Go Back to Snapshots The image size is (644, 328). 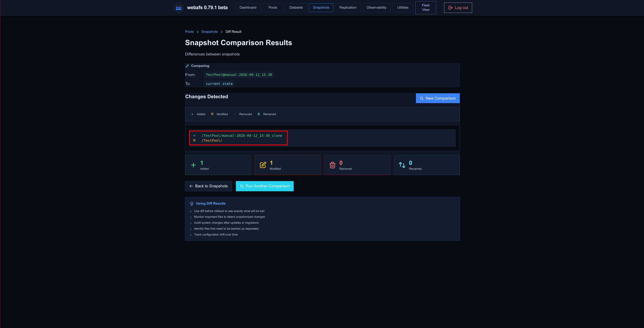[209, 186]
